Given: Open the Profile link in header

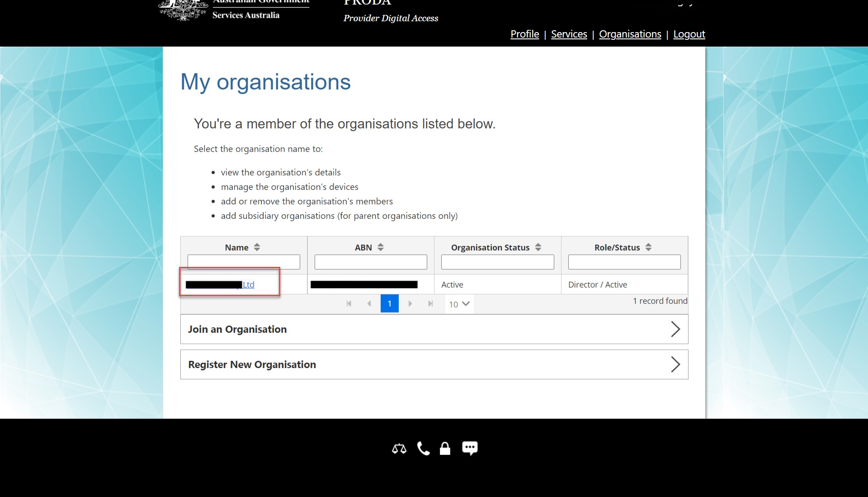Looking at the screenshot, I should pos(524,34).
